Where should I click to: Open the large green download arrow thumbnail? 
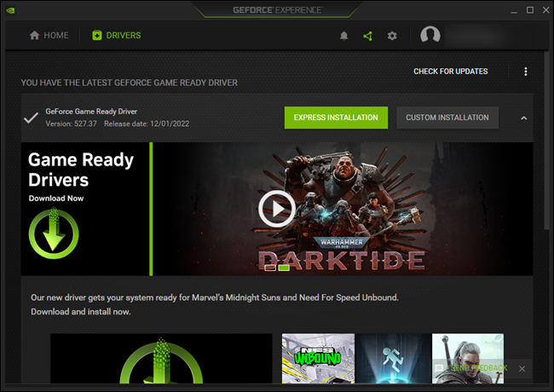(161, 359)
